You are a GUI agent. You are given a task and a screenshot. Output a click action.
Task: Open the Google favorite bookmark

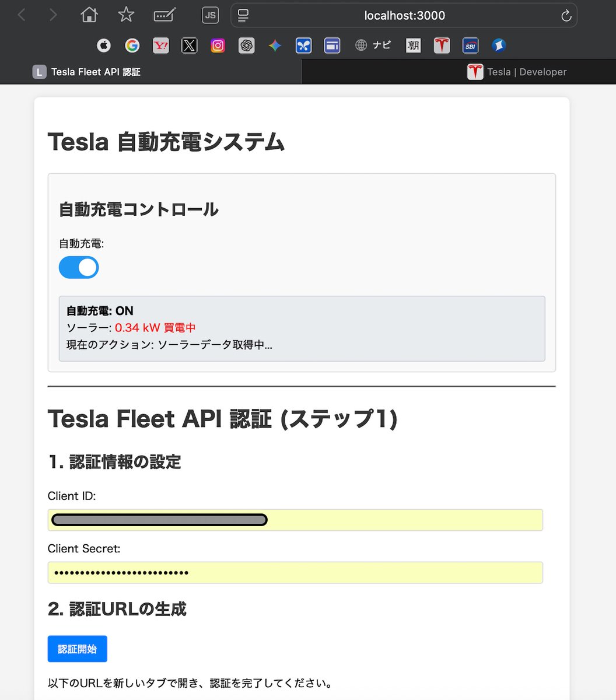tap(132, 45)
